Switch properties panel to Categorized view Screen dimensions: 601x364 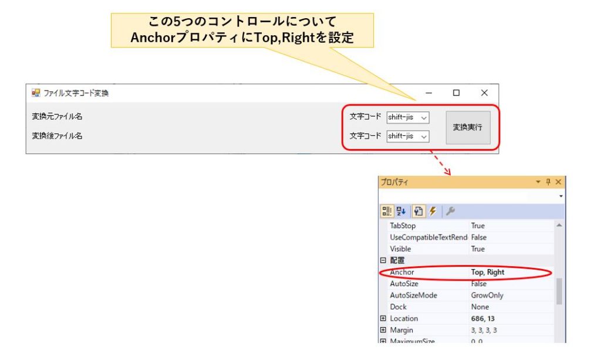click(x=387, y=211)
